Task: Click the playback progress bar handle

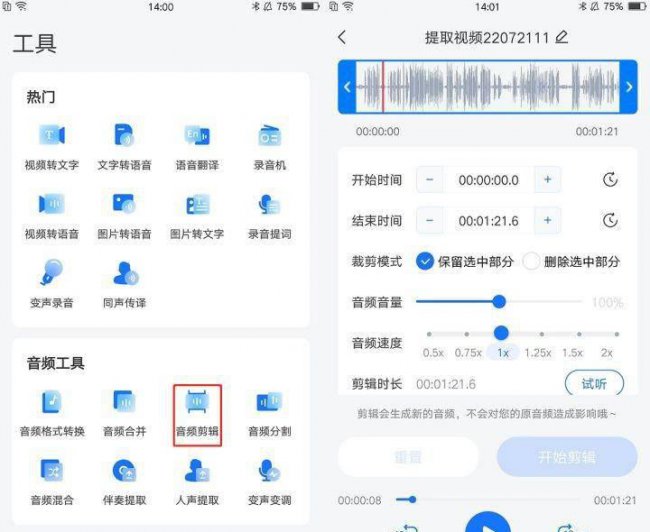Action: click(412, 500)
